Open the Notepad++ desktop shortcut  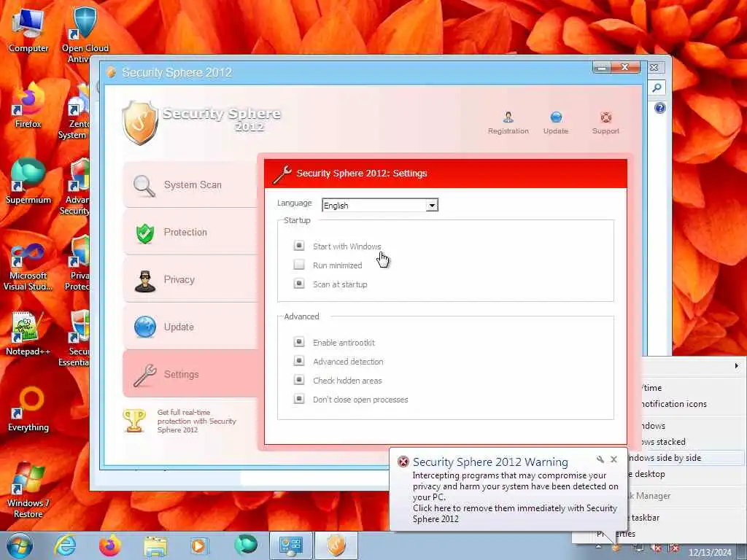coord(28,333)
